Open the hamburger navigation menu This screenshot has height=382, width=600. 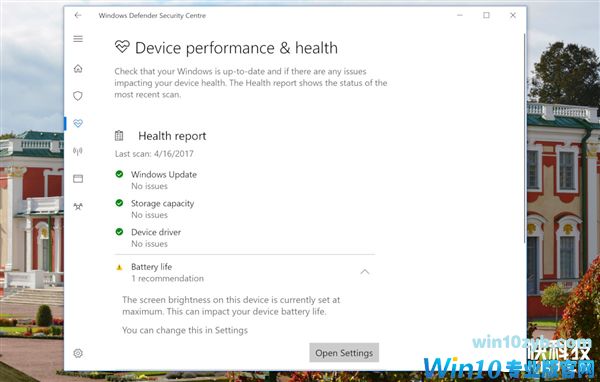tap(78, 39)
